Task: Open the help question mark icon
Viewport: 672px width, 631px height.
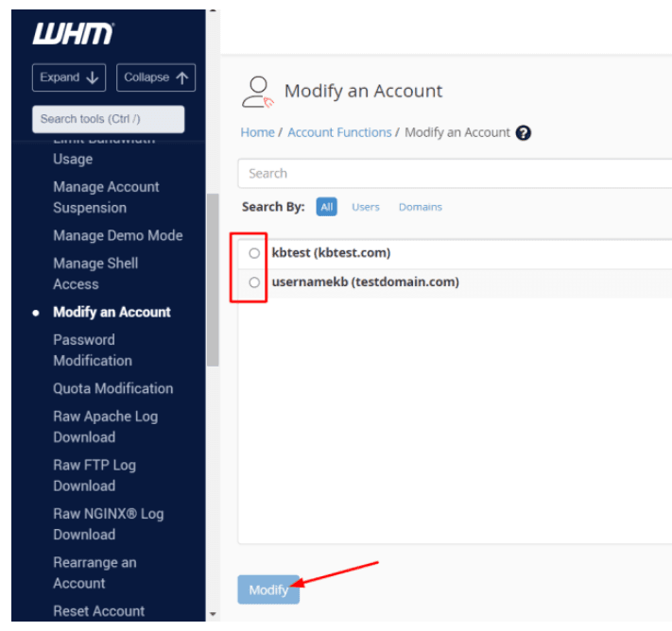Action: tap(524, 133)
